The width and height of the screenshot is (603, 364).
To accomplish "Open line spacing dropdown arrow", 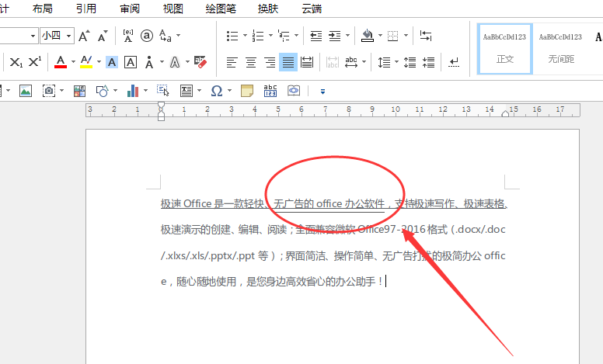I will tap(396, 62).
